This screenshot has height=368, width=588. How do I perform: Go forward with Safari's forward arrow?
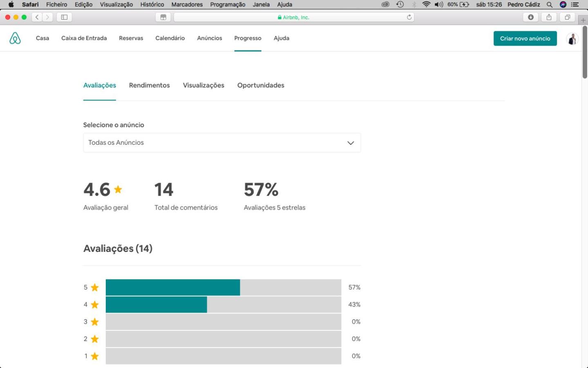(47, 17)
